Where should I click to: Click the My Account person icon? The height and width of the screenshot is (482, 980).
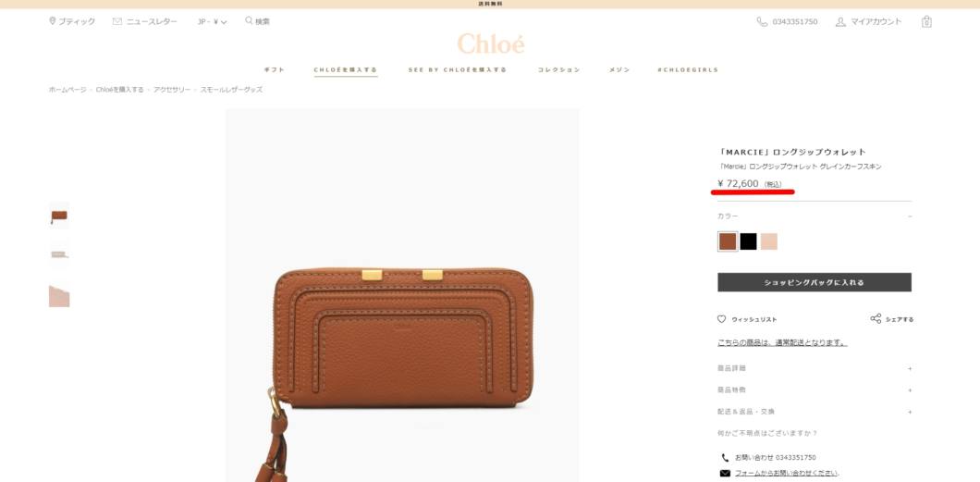pos(840,22)
